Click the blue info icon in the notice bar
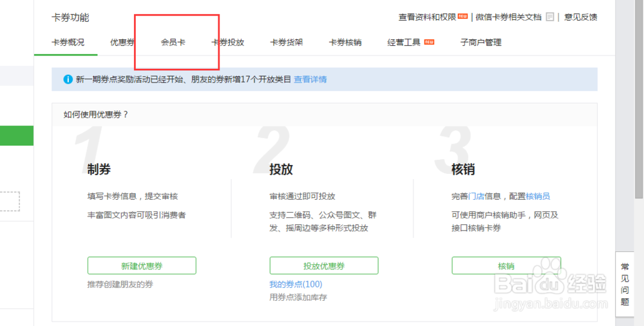This screenshot has height=326, width=644. [68, 79]
